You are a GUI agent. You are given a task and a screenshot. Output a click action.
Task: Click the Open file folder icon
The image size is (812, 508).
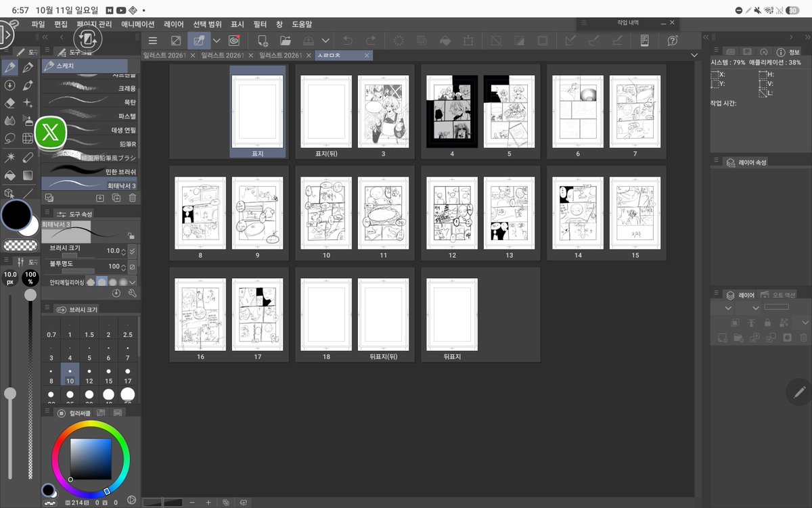(285, 41)
